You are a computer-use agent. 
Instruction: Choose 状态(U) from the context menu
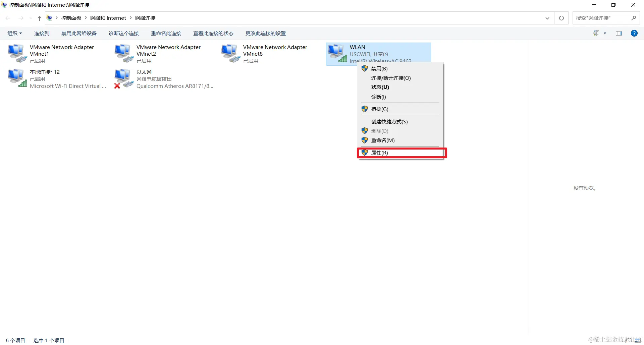(x=400, y=87)
